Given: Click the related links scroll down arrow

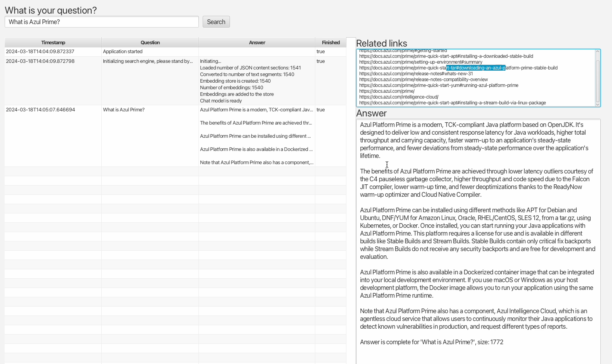Looking at the screenshot, I should click(x=598, y=104).
